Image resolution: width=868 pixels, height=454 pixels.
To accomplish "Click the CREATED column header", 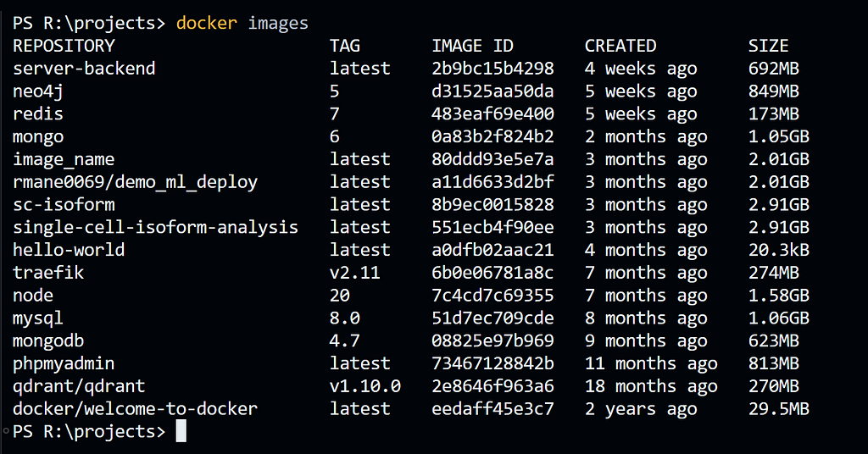I will 620,46.
